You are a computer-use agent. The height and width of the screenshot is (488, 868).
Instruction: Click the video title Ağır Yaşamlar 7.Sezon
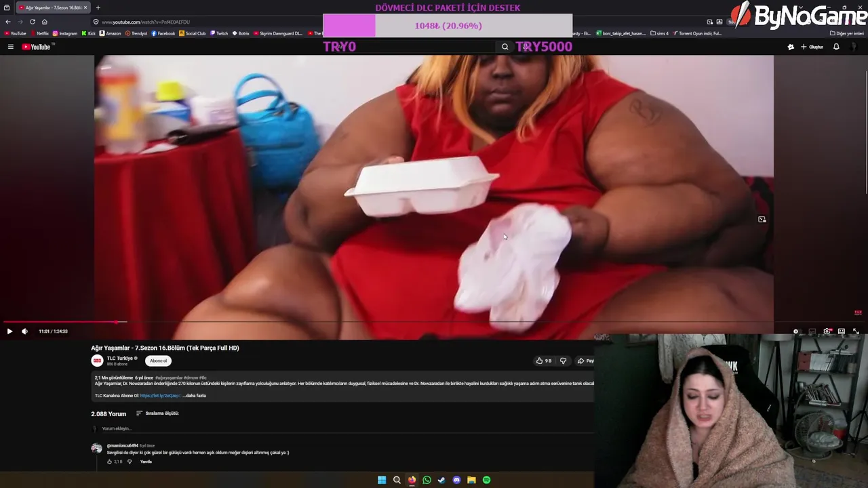coord(165,348)
